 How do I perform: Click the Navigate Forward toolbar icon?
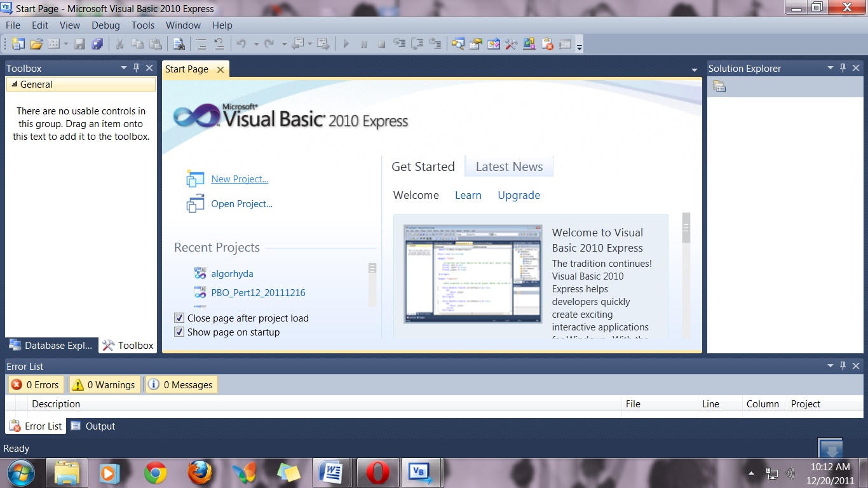pyautogui.click(x=323, y=44)
